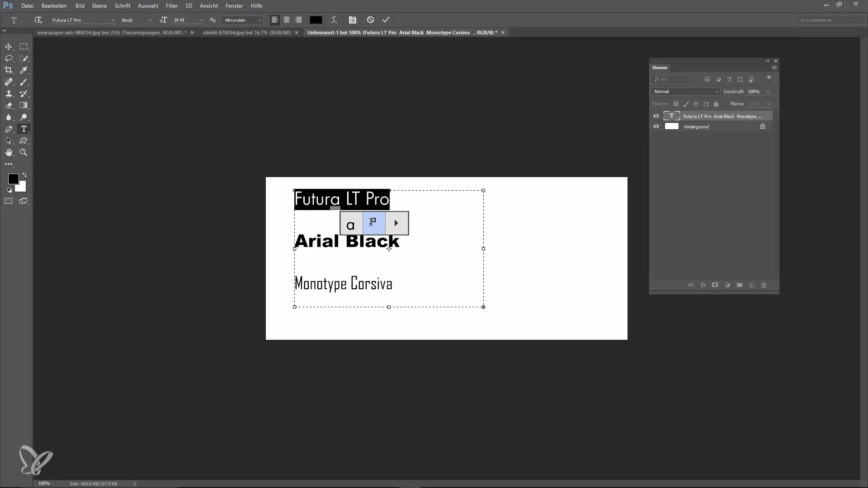
Task: Select the Eyedropper tool
Action: click(x=24, y=70)
